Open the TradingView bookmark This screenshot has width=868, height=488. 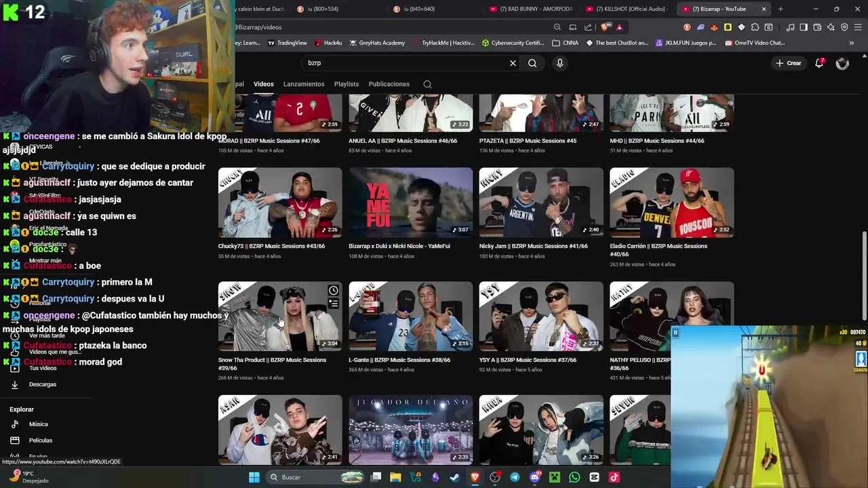288,43
